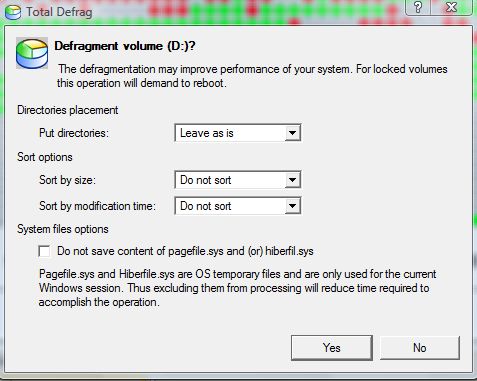Open the Sort by modification time dropdown
Viewport: 477px width, 381px height.
click(238, 206)
